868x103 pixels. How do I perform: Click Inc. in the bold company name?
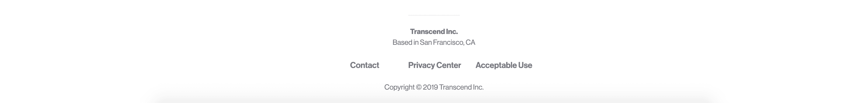click(x=452, y=31)
